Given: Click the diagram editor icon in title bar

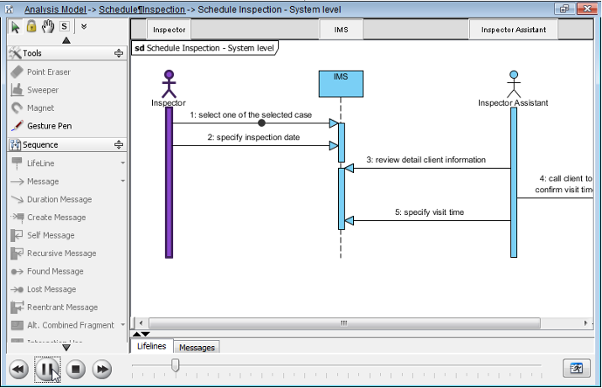Looking at the screenshot, I should pos(9,10).
